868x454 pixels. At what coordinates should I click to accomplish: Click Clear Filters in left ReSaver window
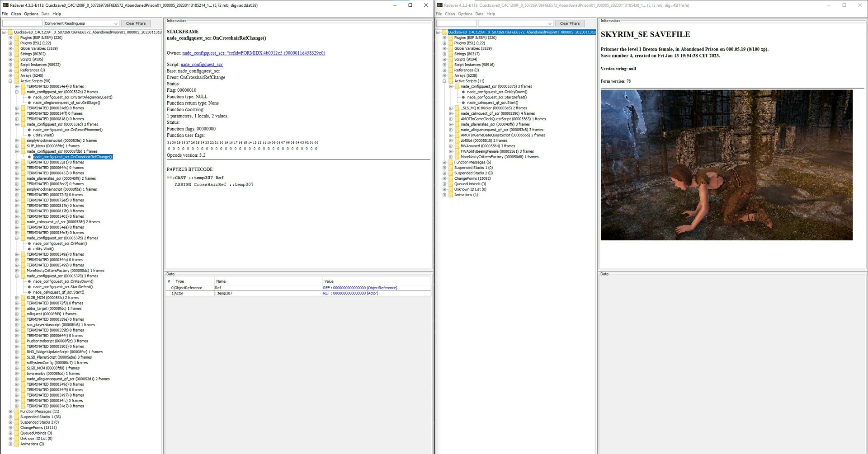point(136,23)
